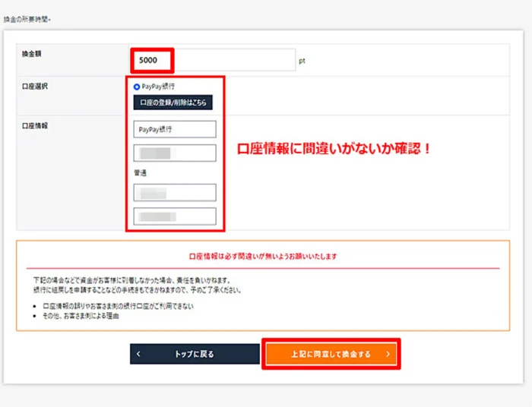
Task: Click the blurred field under 普通 label
Action: tap(175, 192)
